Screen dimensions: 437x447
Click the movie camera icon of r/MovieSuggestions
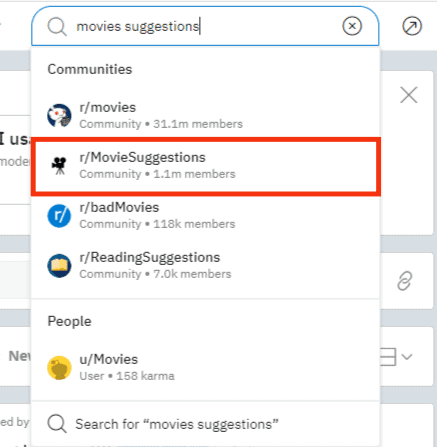59,166
